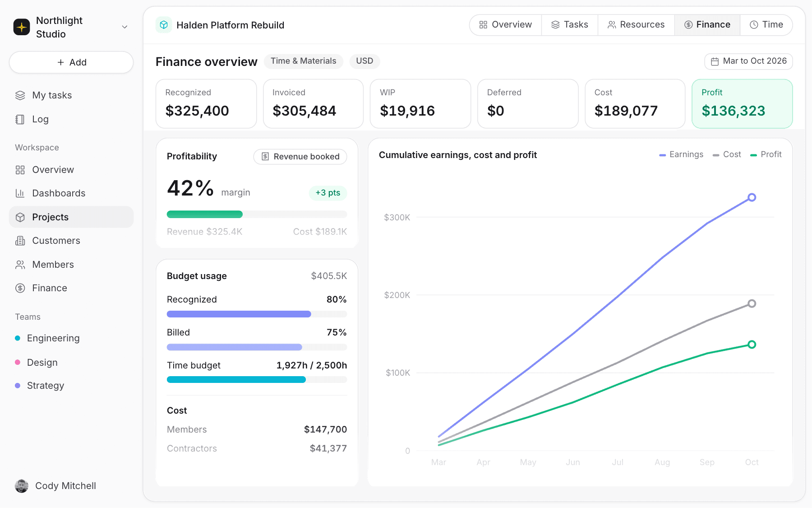Click Cody Mitchell's avatar photo
The height and width of the screenshot is (508, 812).
pos(22,486)
